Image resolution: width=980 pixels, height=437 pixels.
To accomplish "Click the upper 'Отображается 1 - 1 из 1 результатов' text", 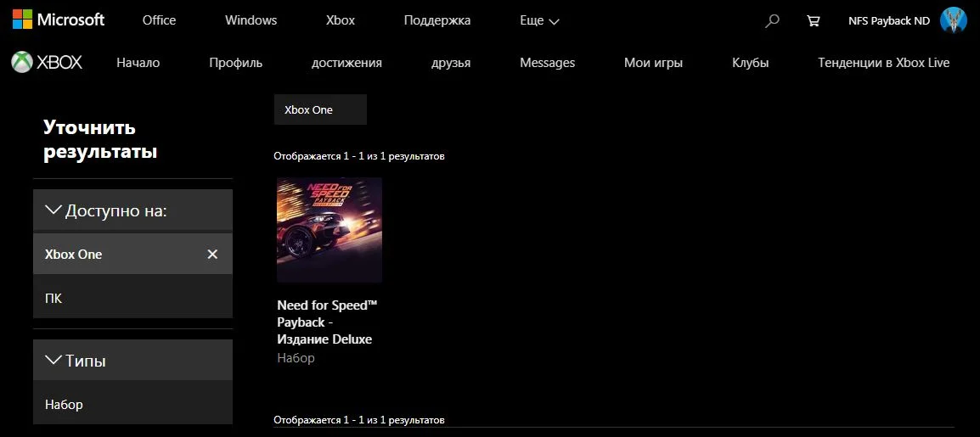I will click(358, 156).
